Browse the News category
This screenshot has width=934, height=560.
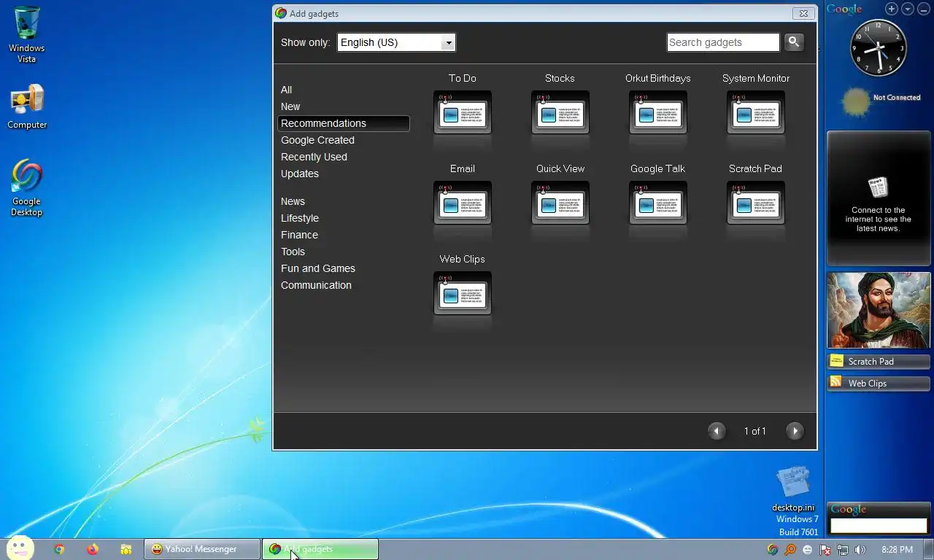(x=293, y=201)
